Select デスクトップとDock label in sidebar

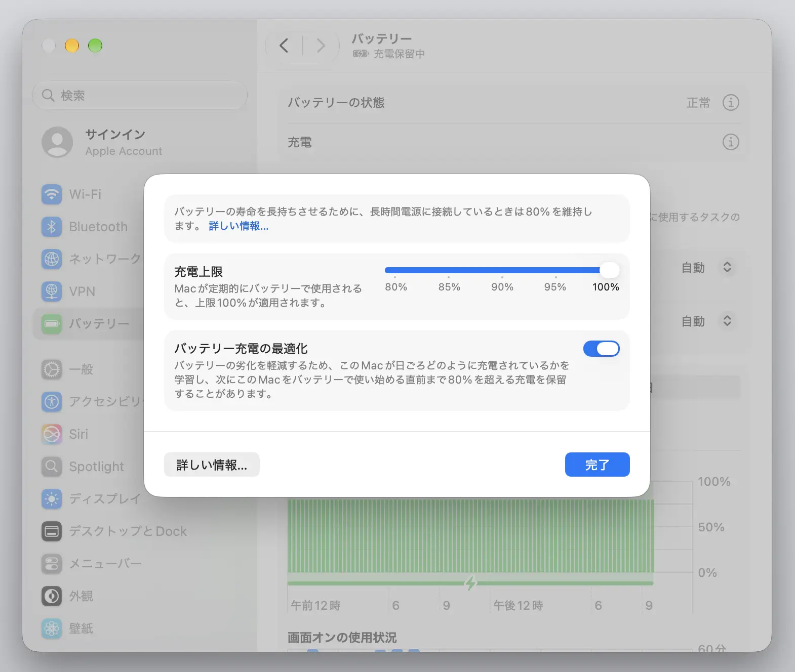coord(128,531)
